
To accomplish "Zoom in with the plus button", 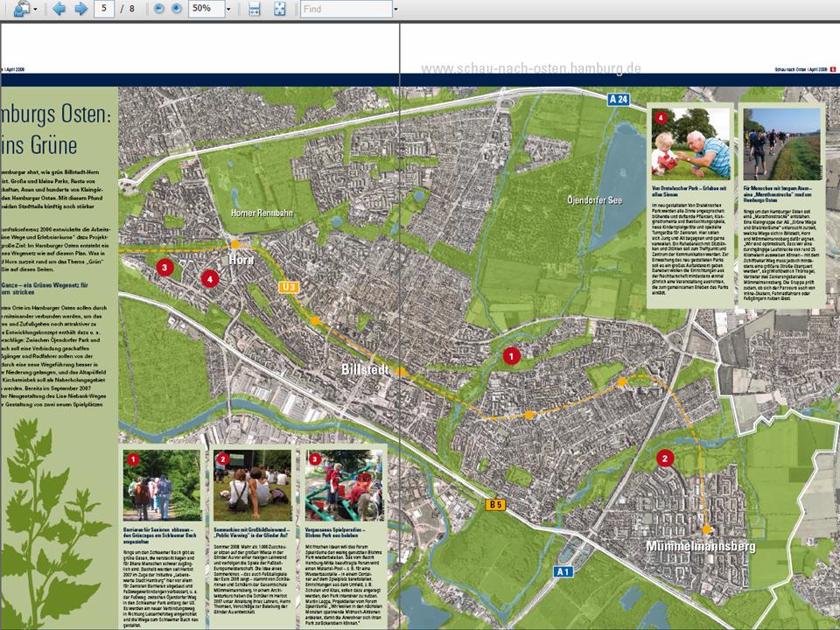I will (x=177, y=9).
